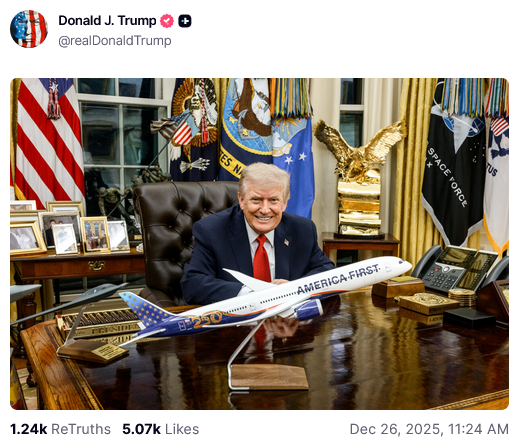Screen dimensions: 524x448
Task: Click the red verified checkmark badge
Action: [x=167, y=21]
